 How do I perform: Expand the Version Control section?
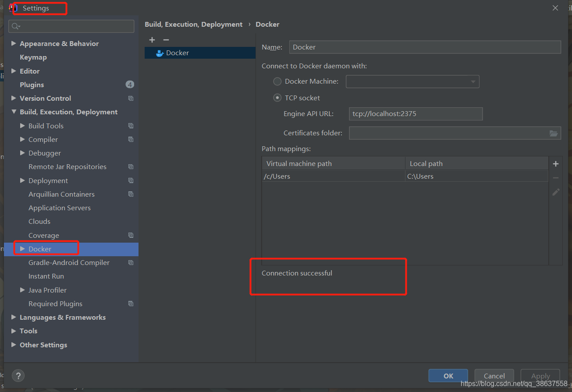coord(14,98)
